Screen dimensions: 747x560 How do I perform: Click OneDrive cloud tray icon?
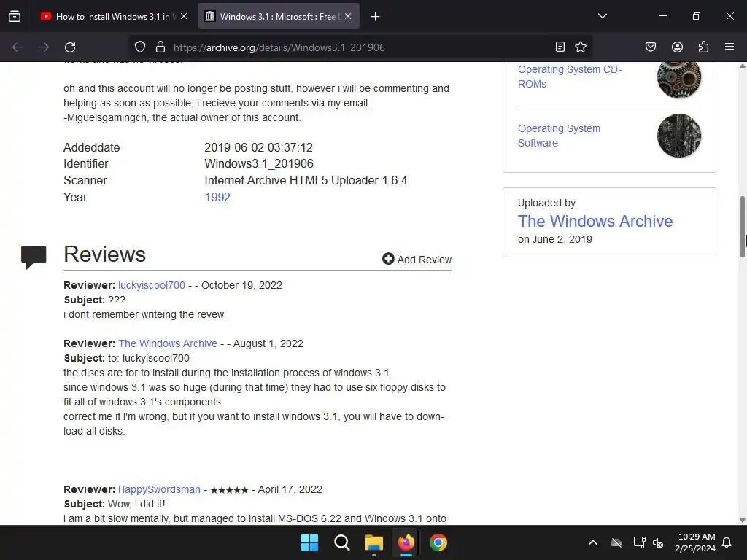(616, 542)
